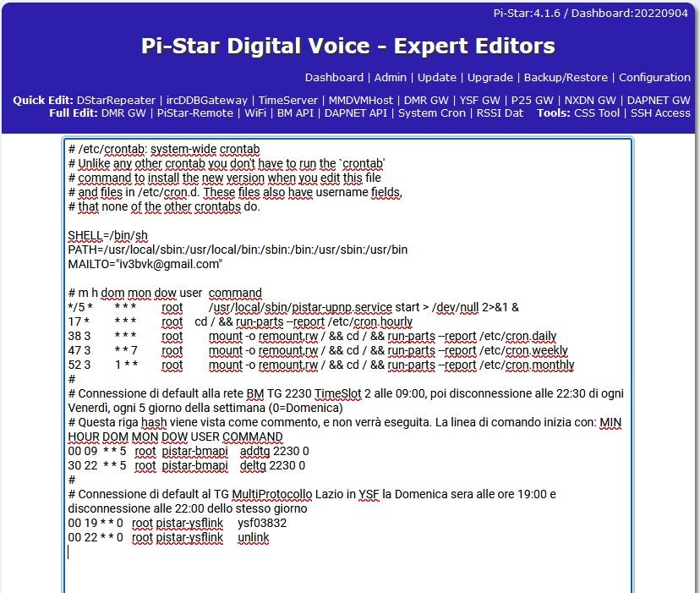Image resolution: width=700 pixels, height=593 pixels.
Task: Open the Configuration page
Action: [654, 77]
